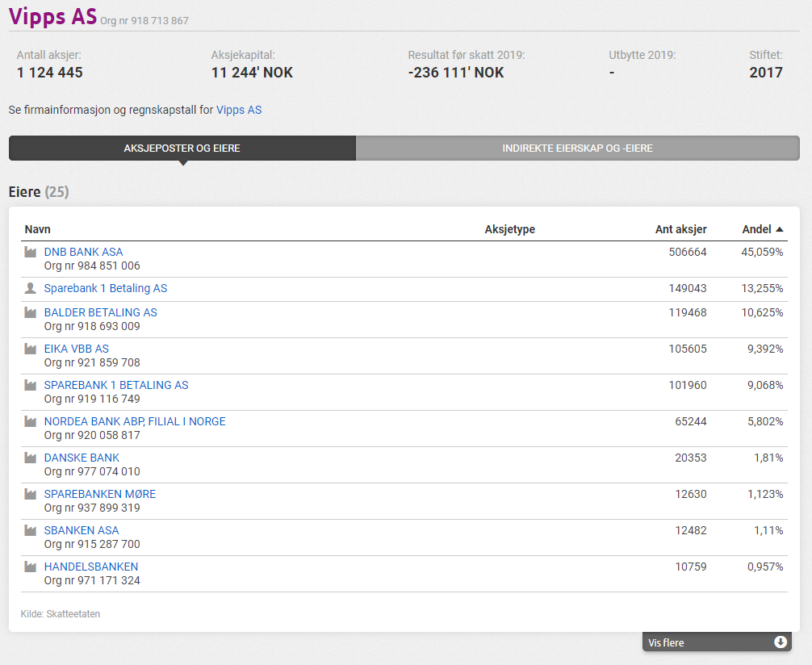Select Org nr 920 058 817 text
812x665 pixels.
[92, 435]
